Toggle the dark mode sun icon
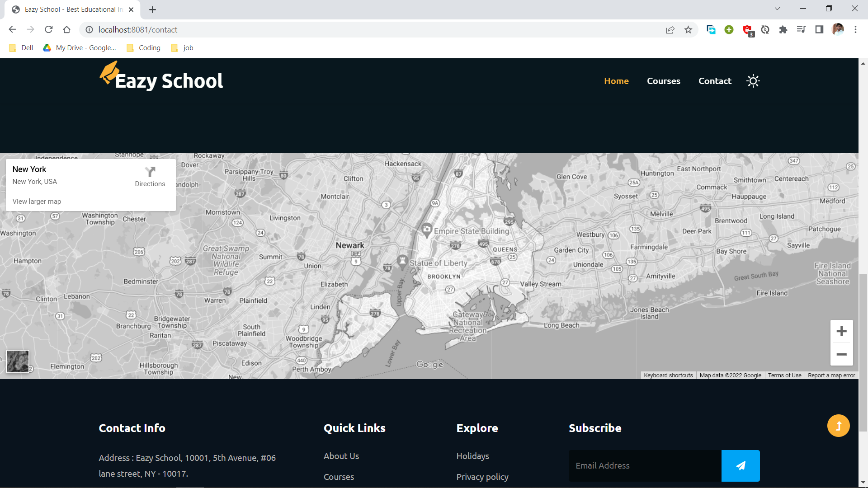868x488 pixels. 753,81
